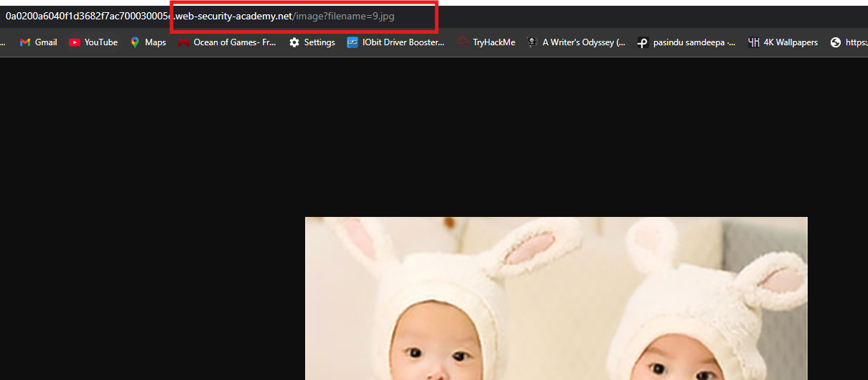Click the Maps pin icon
The width and height of the screenshot is (868, 380).
point(135,42)
